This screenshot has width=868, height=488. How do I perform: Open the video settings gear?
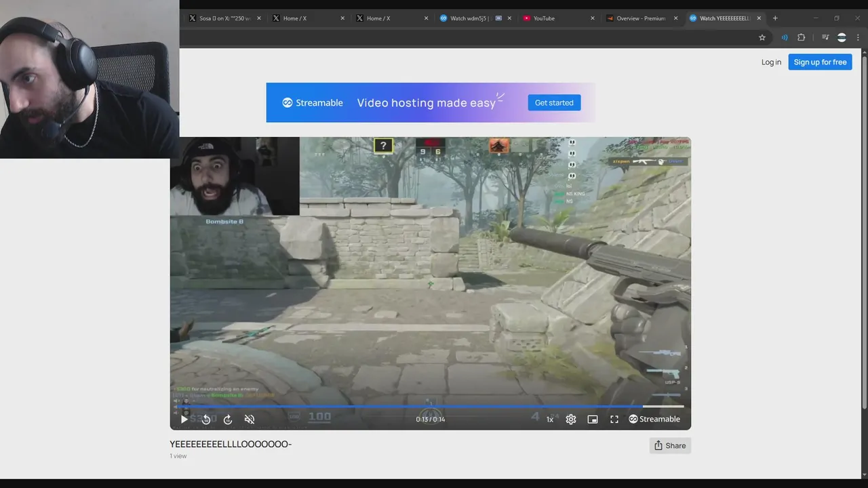pos(571,420)
